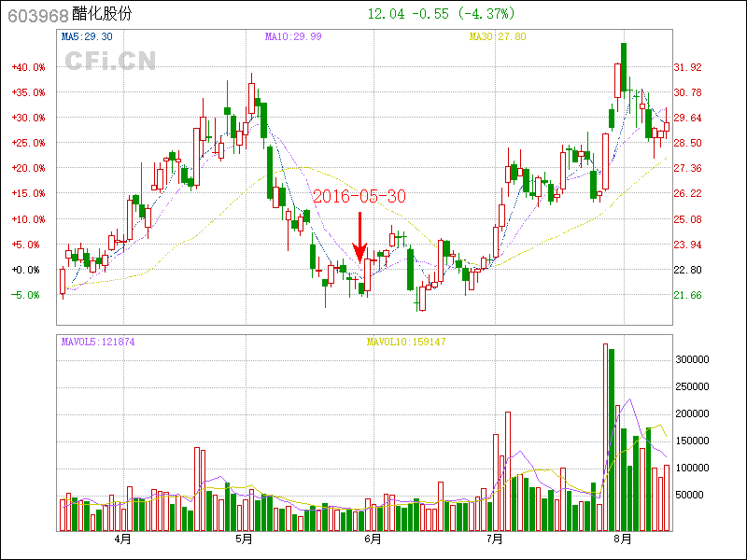Jump to the 7月 time axis marker

[x=495, y=539]
